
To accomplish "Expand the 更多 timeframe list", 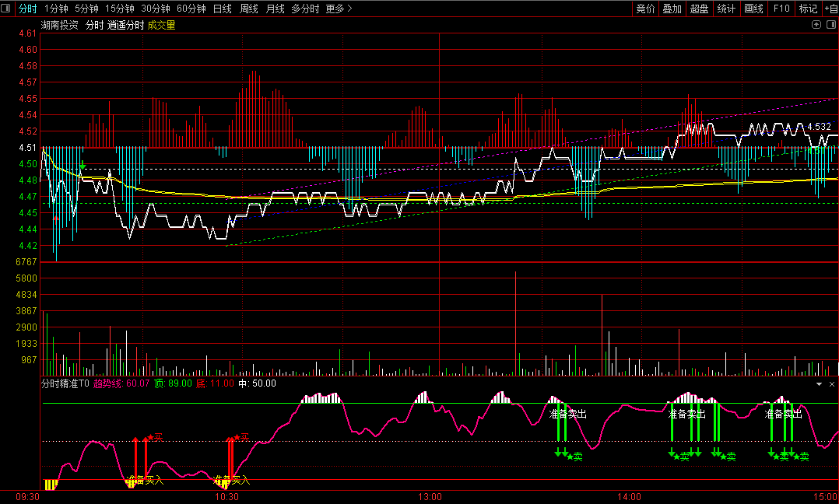I will (x=339, y=9).
